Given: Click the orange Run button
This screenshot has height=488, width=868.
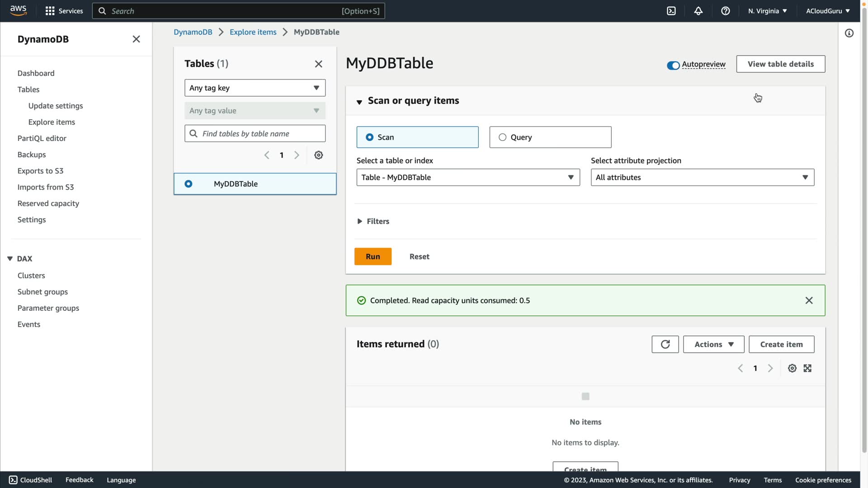Looking at the screenshot, I should pos(373,257).
